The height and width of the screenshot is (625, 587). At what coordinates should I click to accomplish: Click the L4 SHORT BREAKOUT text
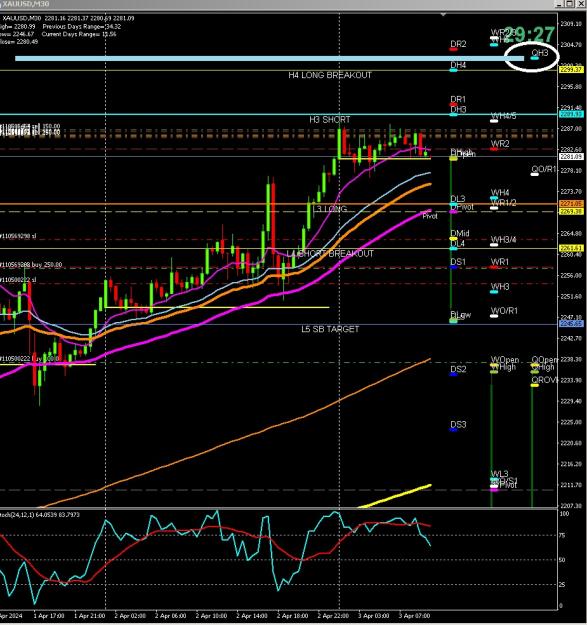(x=330, y=254)
